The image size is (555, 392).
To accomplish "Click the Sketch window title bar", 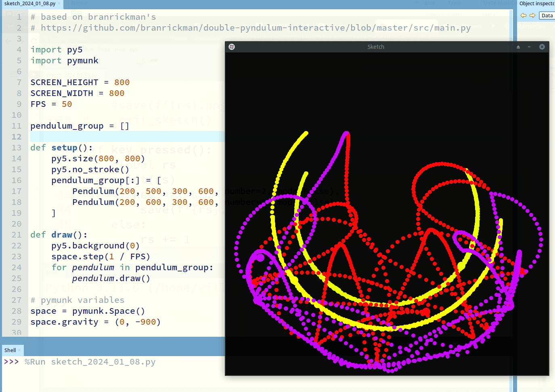I will click(x=375, y=47).
